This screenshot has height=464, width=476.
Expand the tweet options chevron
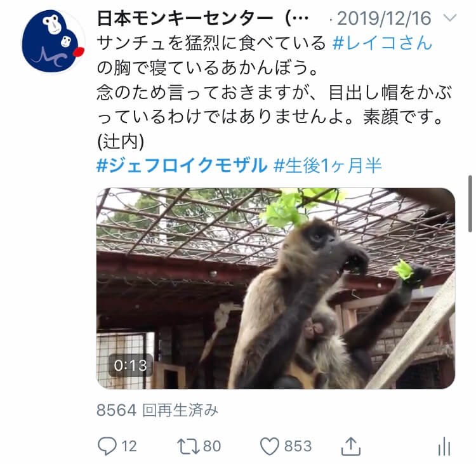[450, 18]
